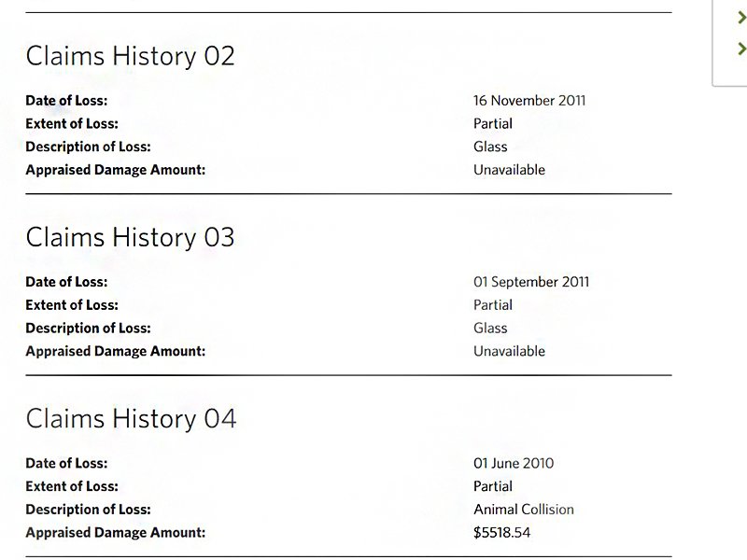Select the Claims History 04 heading

131,419
